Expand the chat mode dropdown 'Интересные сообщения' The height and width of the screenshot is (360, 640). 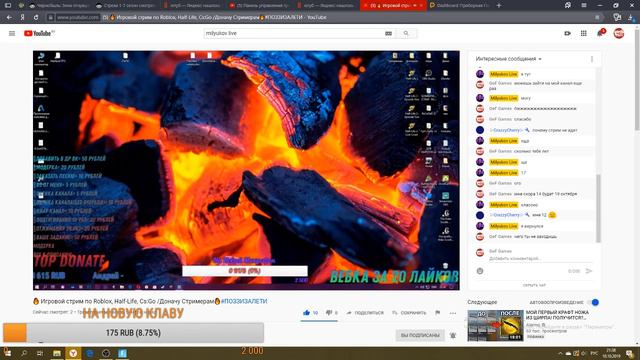[509, 59]
